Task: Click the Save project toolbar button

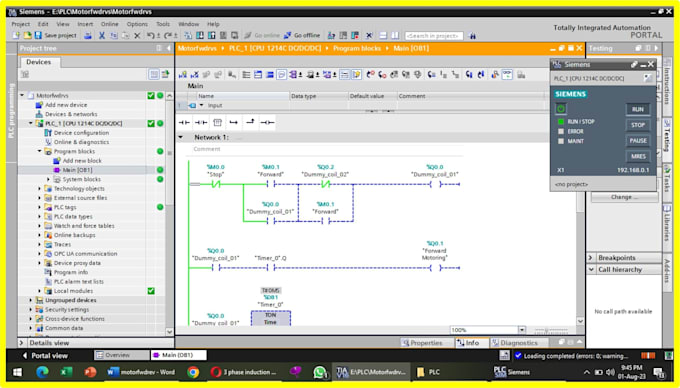Action: point(56,36)
